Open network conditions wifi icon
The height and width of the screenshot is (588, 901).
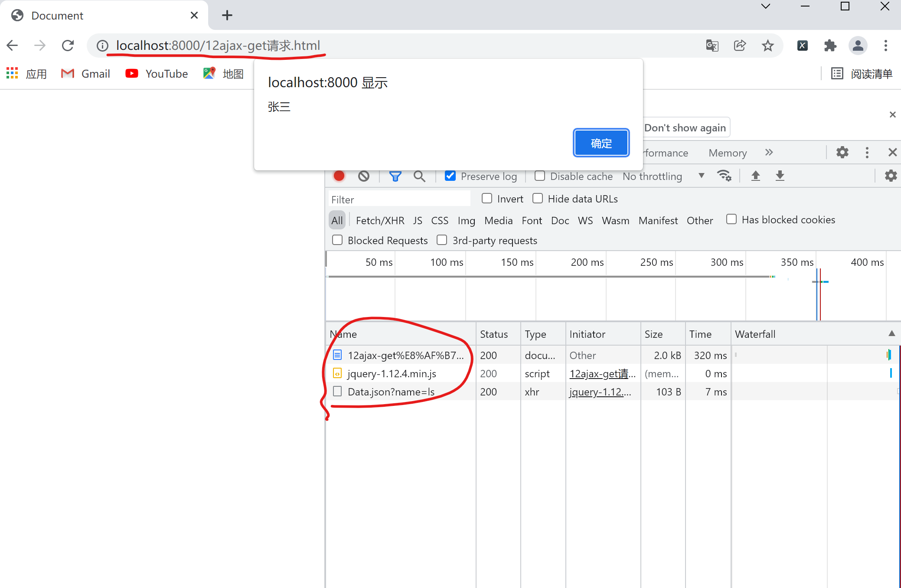(x=724, y=176)
